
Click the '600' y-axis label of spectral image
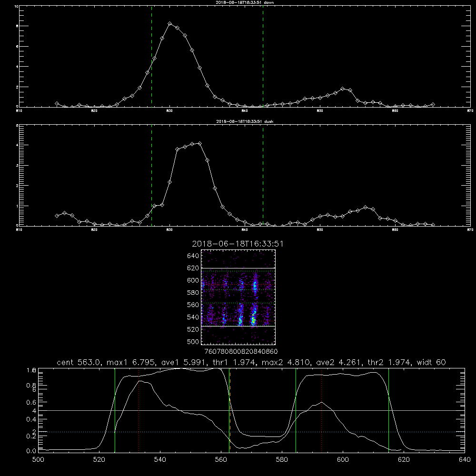coord(193,280)
